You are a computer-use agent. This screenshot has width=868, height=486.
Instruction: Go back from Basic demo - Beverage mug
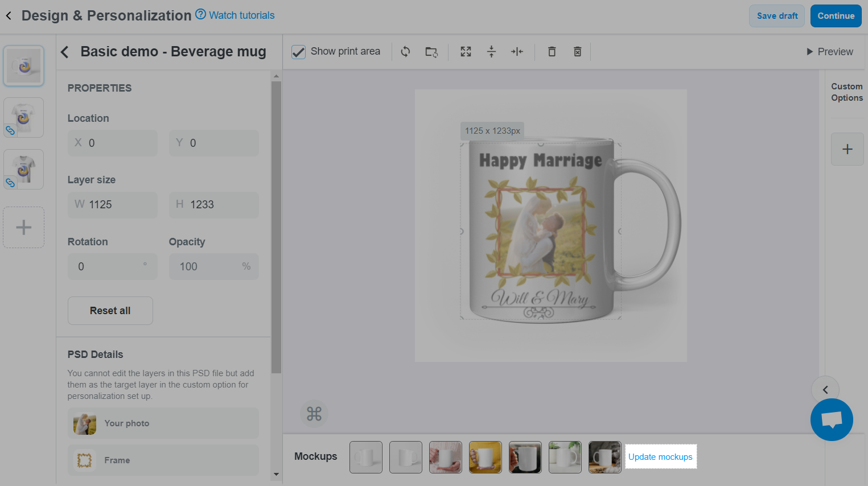coord(65,52)
